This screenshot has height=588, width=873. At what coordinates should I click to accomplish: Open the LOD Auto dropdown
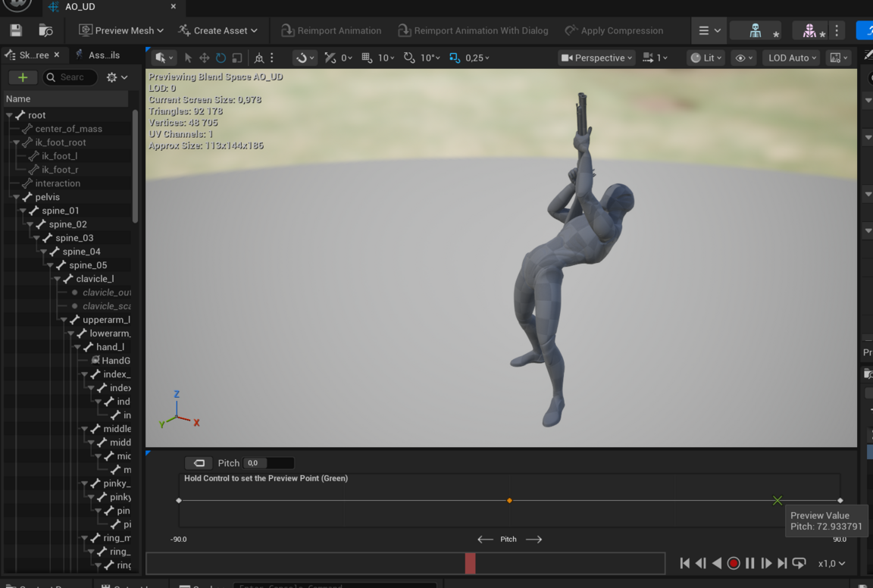click(792, 58)
